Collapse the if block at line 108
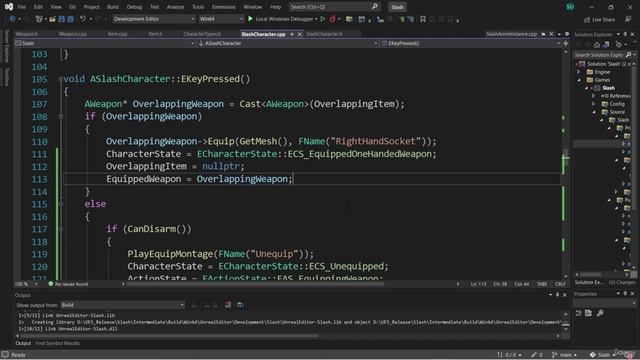The width and height of the screenshot is (640, 360). (x=61, y=117)
